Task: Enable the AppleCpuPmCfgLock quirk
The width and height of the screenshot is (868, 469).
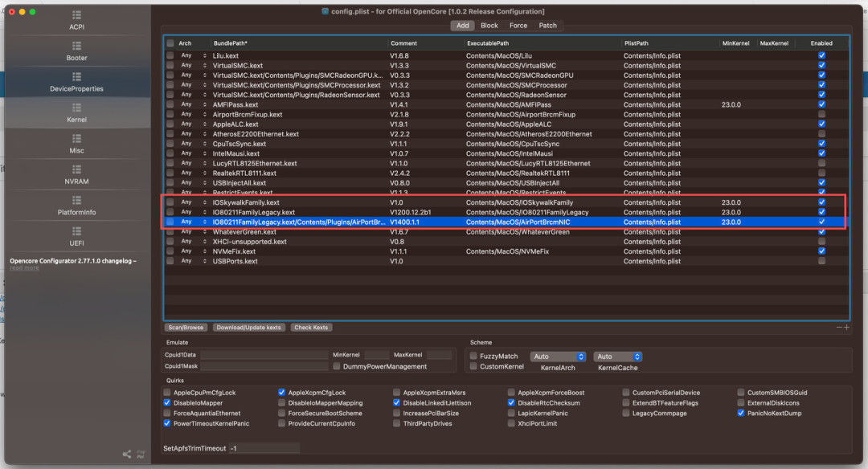Action: pos(166,393)
